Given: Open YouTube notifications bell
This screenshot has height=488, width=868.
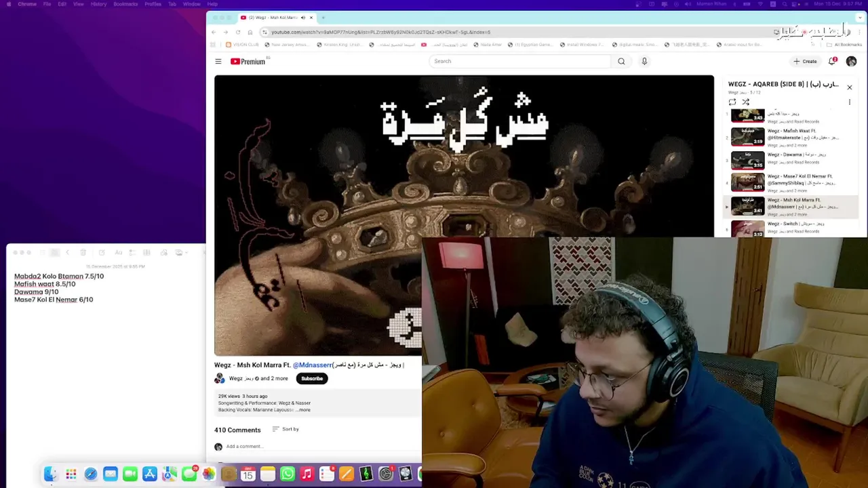Looking at the screenshot, I should [x=832, y=61].
